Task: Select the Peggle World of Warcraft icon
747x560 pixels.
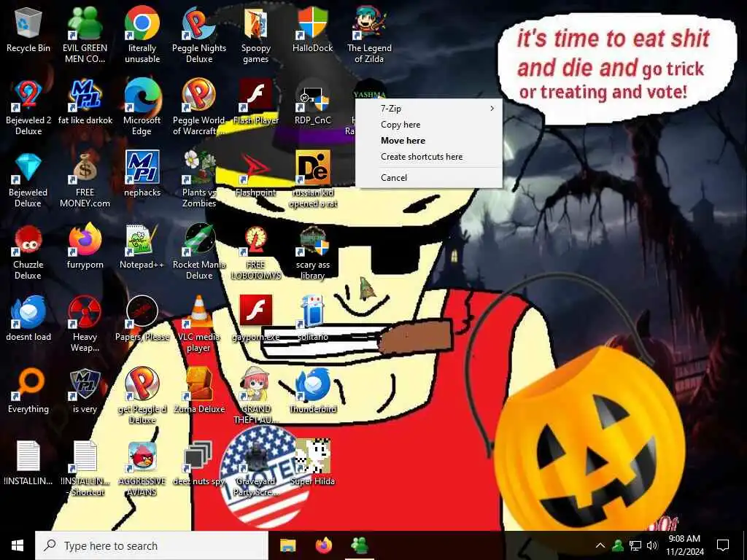Action: click(199, 96)
